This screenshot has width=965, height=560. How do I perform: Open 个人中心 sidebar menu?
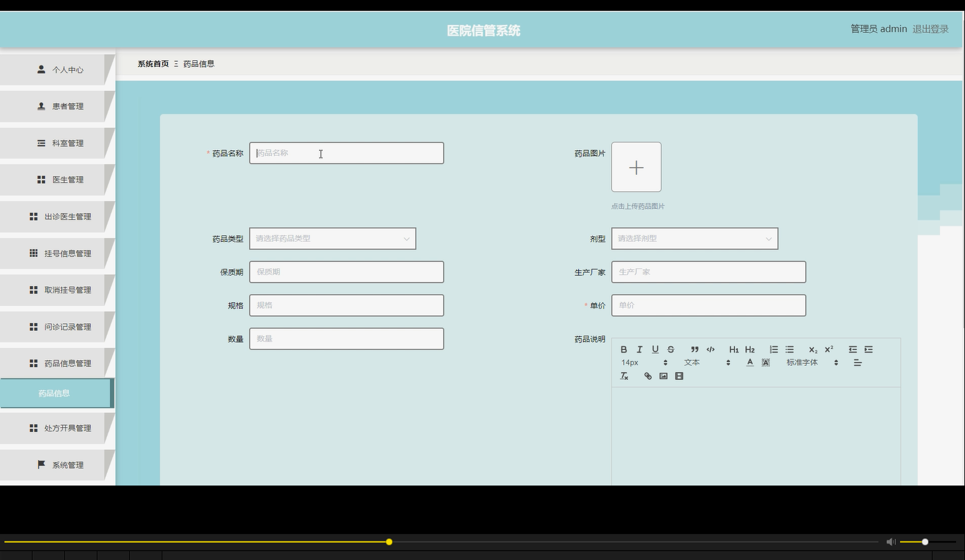[57, 69]
